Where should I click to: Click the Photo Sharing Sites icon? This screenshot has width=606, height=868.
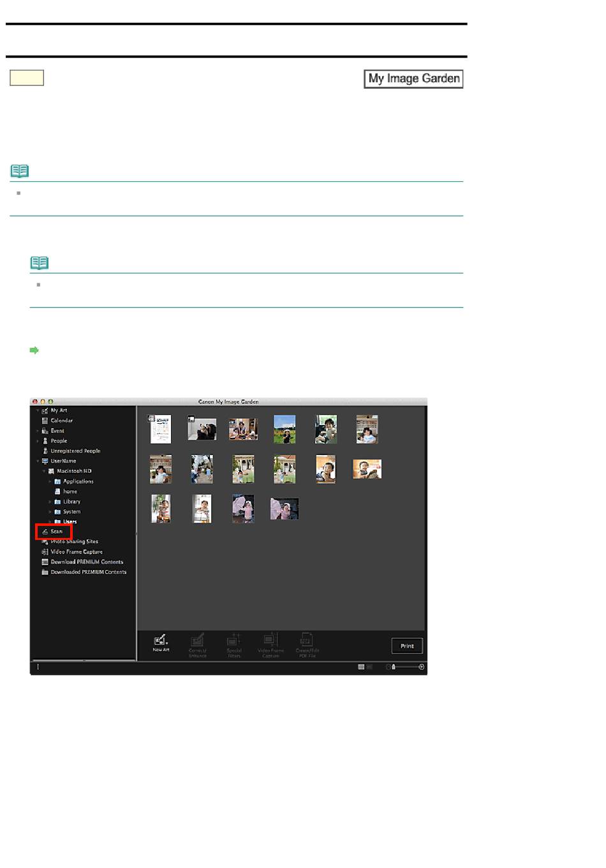coord(45,542)
